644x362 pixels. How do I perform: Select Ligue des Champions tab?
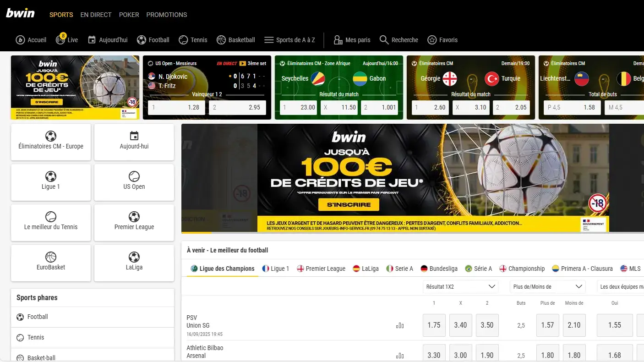(x=223, y=269)
